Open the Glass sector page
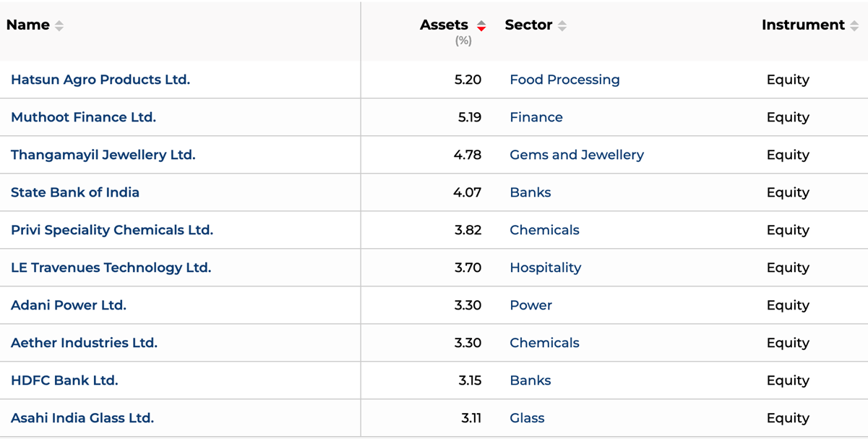Viewport: 868px width, 439px height. [527, 418]
